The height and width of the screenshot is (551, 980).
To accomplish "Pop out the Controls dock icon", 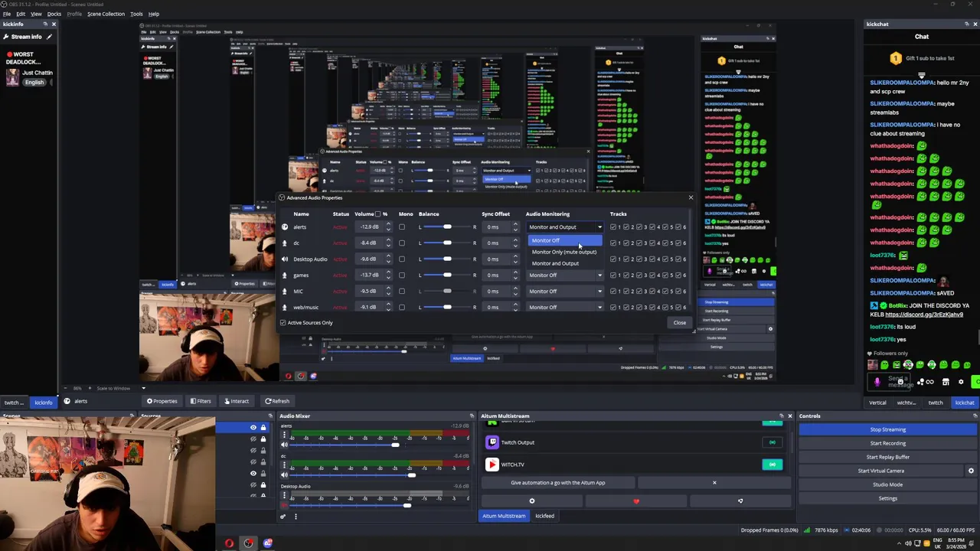I will coord(975,416).
